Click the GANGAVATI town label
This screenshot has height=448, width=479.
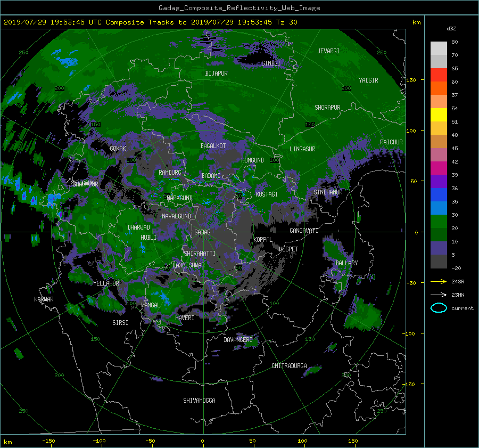(x=304, y=231)
